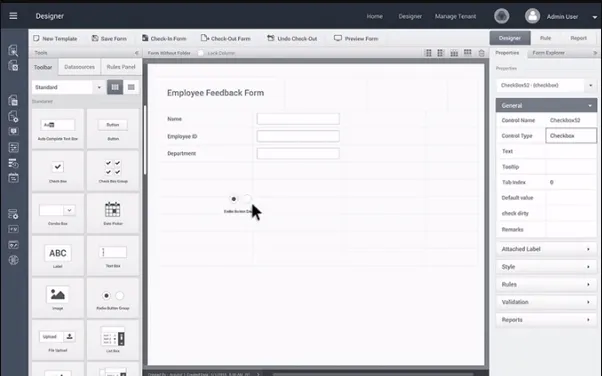Collapse the Tools panel arrow
Viewport: 602px width, 376px height.
click(137, 53)
